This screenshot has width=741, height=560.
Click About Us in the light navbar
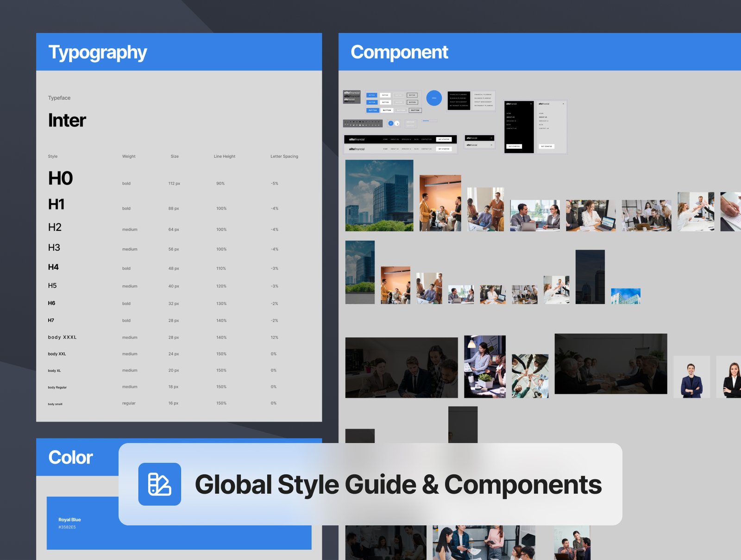pos(395,149)
